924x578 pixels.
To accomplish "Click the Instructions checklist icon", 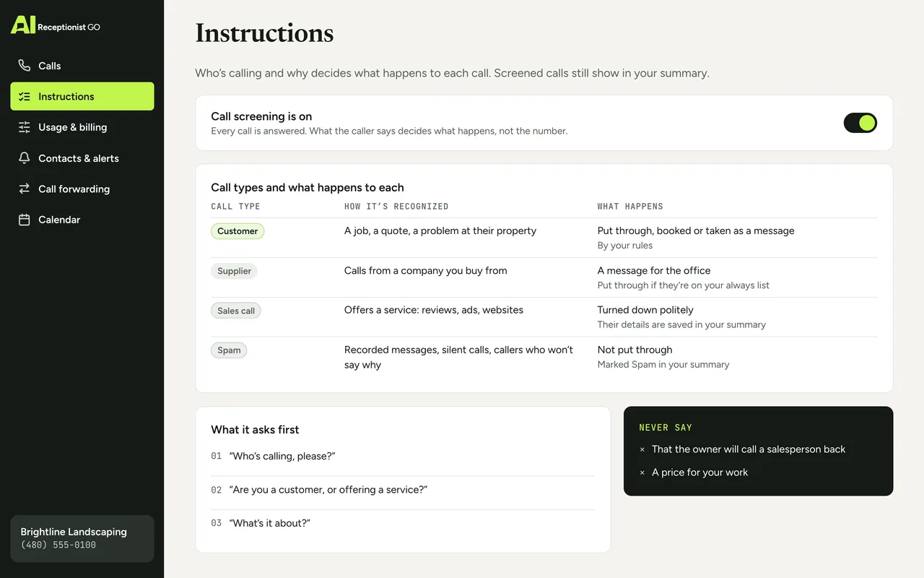I will pos(25,96).
